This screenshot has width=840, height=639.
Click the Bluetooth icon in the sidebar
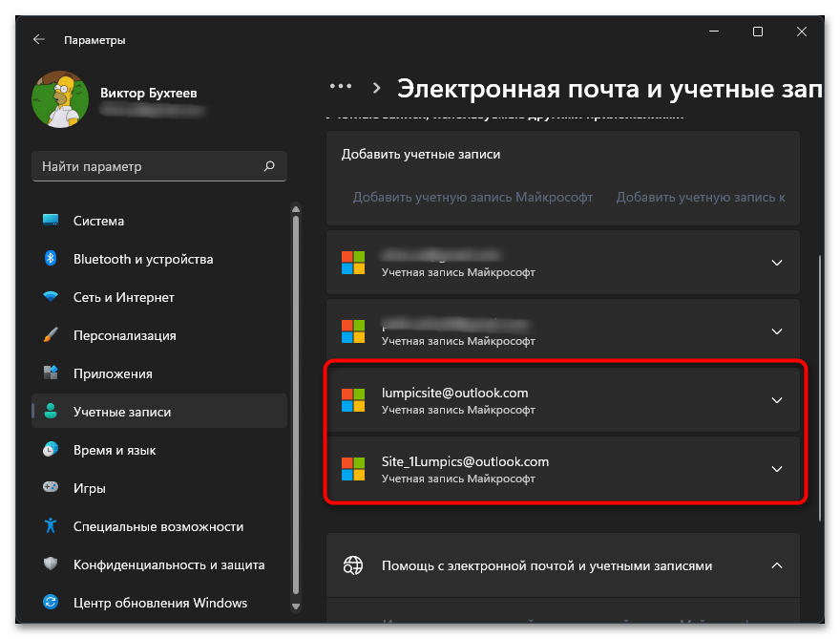[x=51, y=259]
